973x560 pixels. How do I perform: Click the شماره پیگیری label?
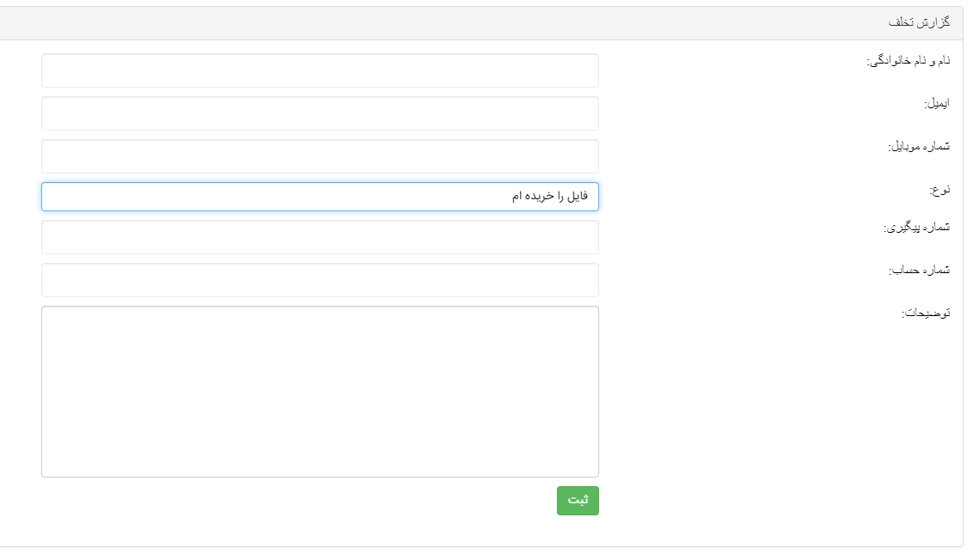coord(916,228)
